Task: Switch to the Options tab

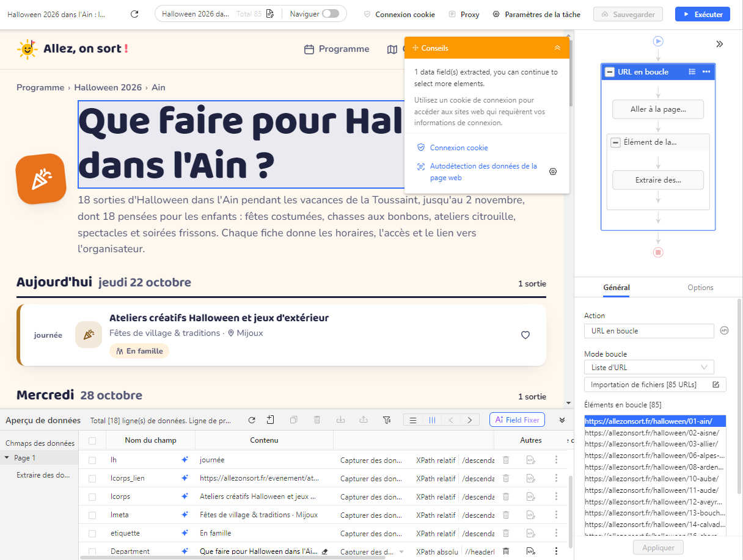Action: [700, 288]
